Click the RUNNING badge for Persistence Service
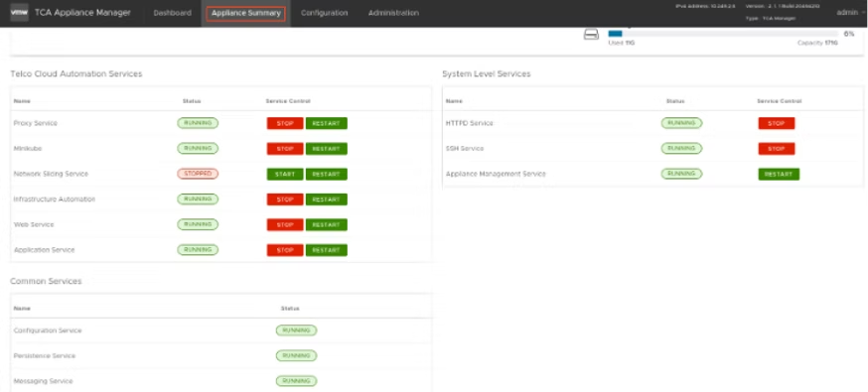Image resolution: width=868 pixels, height=392 pixels. pyautogui.click(x=296, y=355)
